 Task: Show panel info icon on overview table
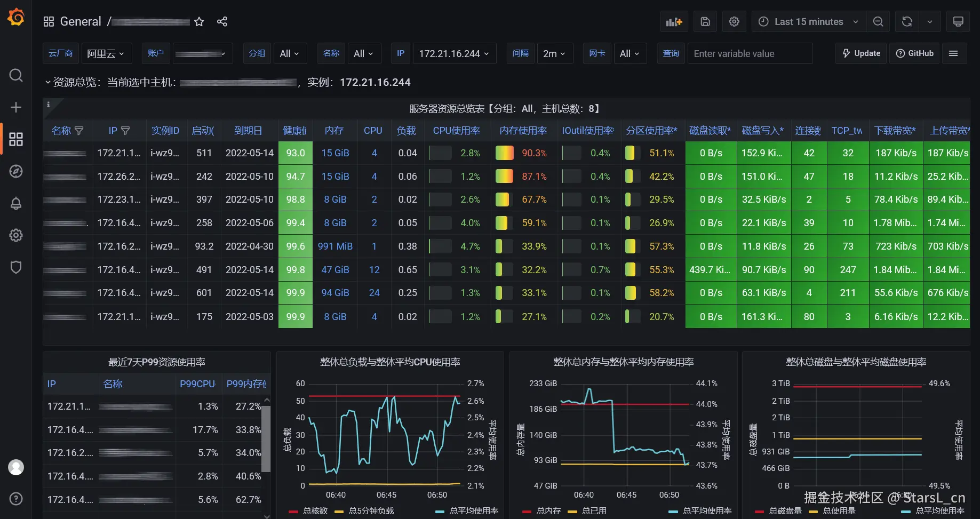(x=48, y=105)
